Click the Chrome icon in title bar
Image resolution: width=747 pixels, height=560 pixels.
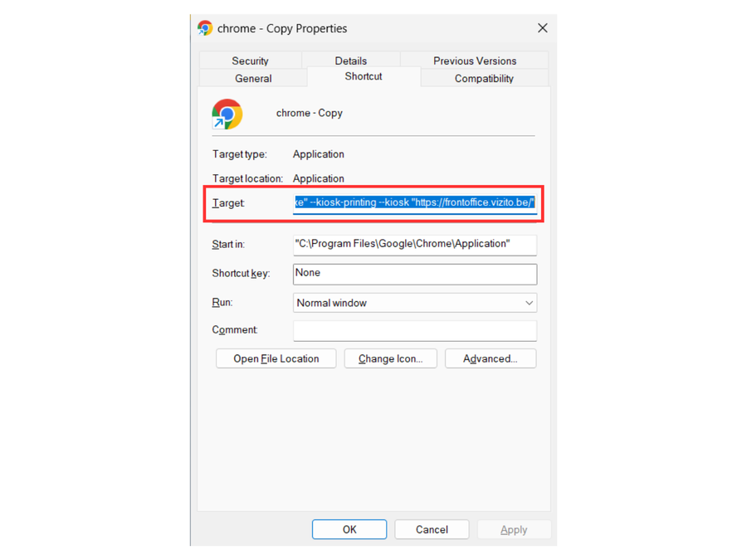pyautogui.click(x=205, y=28)
